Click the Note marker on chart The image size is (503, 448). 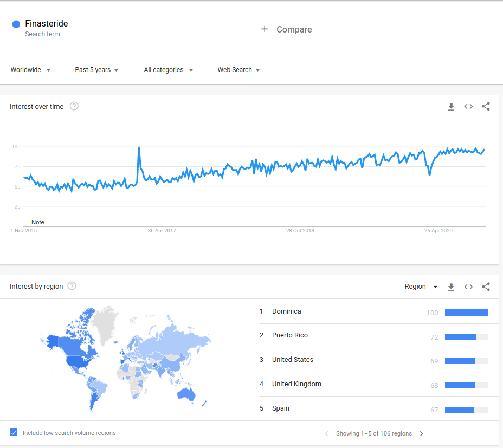(37, 222)
